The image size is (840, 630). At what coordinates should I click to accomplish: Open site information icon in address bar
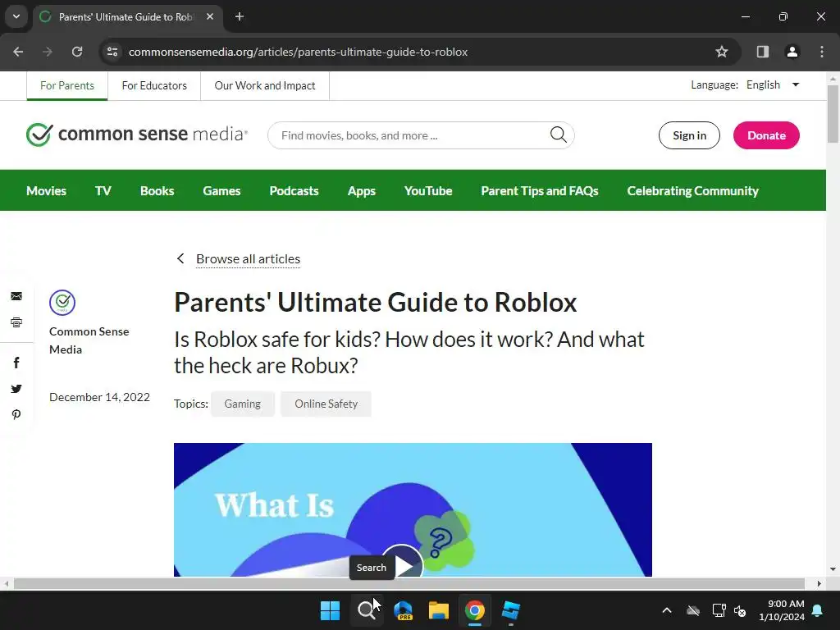(x=112, y=52)
